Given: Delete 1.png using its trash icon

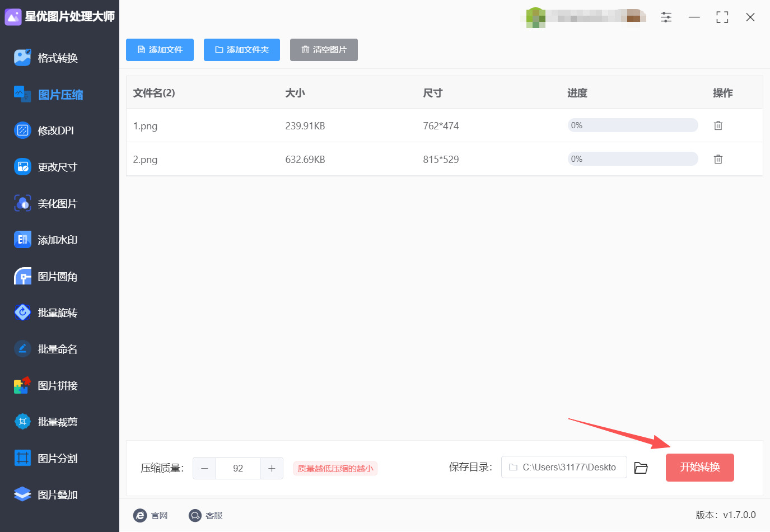Looking at the screenshot, I should (718, 125).
